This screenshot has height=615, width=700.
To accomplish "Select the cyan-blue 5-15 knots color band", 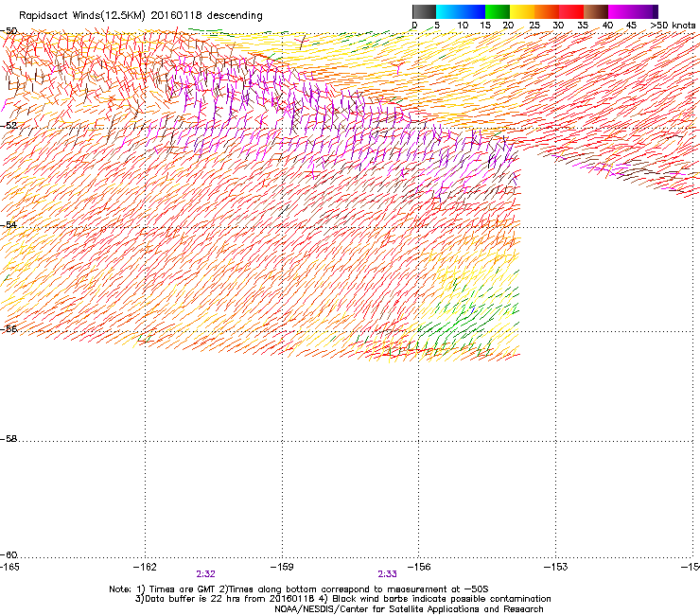I will pyautogui.click(x=461, y=11).
